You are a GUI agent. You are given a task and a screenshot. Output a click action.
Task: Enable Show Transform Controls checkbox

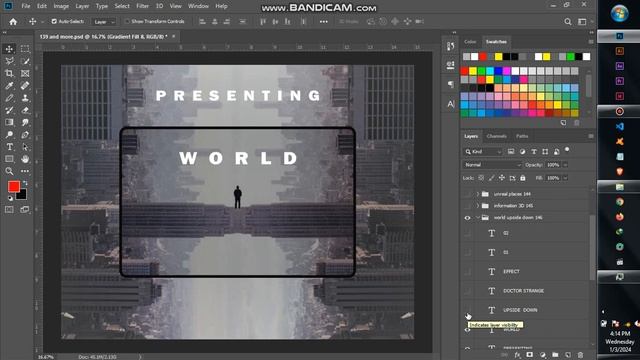127,21
